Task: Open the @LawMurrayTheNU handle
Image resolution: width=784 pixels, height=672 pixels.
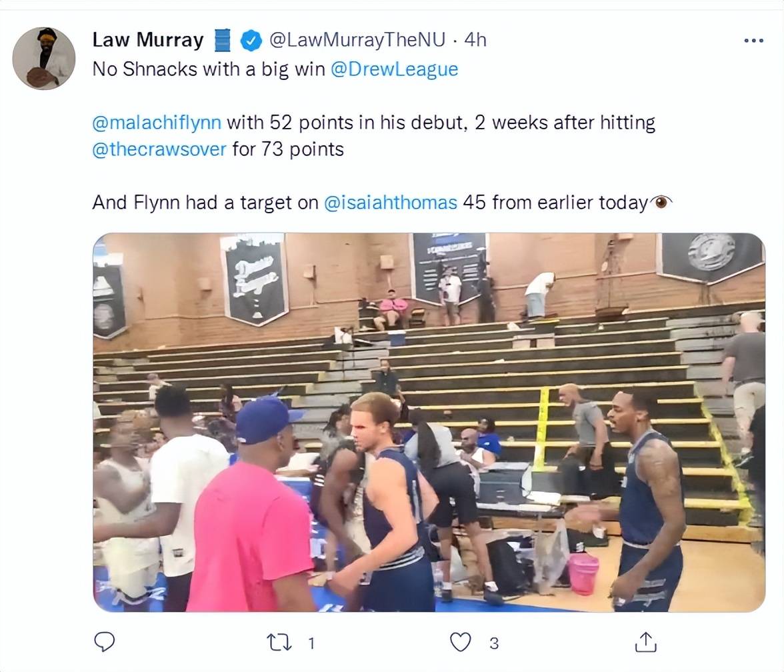Action: click(x=357, y=40)
